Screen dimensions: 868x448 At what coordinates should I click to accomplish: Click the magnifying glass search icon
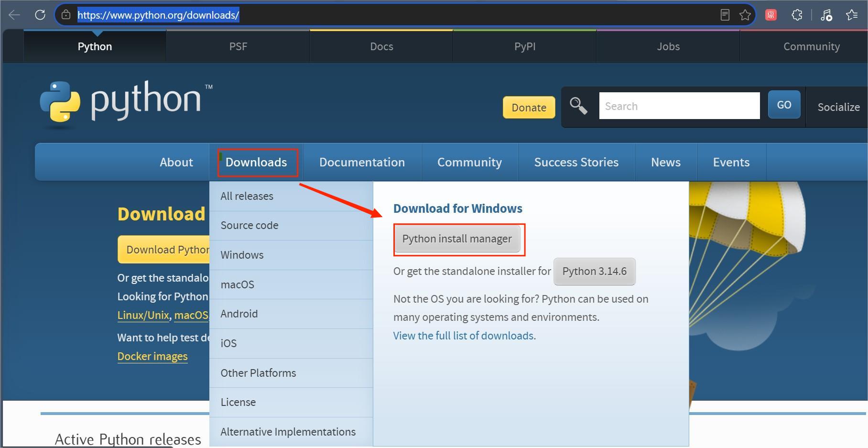click(x=578, y=106)
